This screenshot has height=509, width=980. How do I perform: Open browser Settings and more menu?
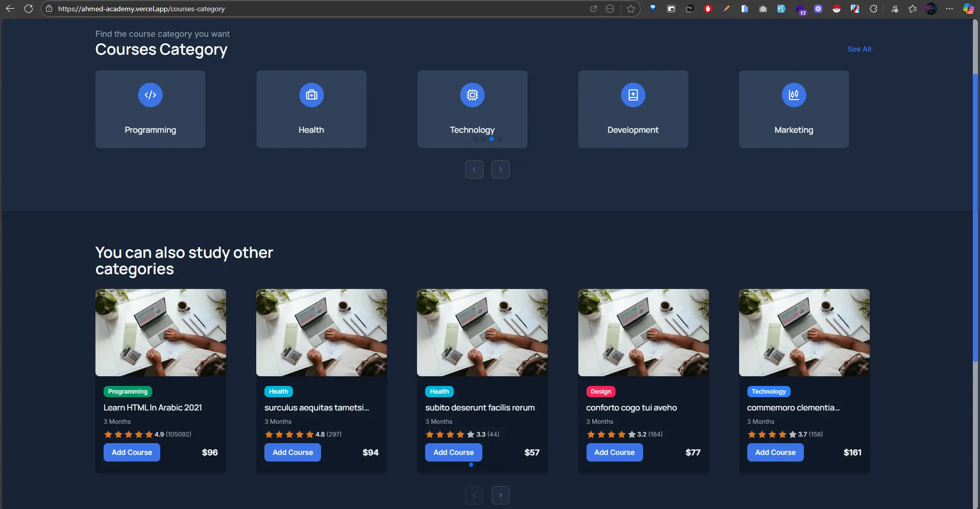coord(949,9)
